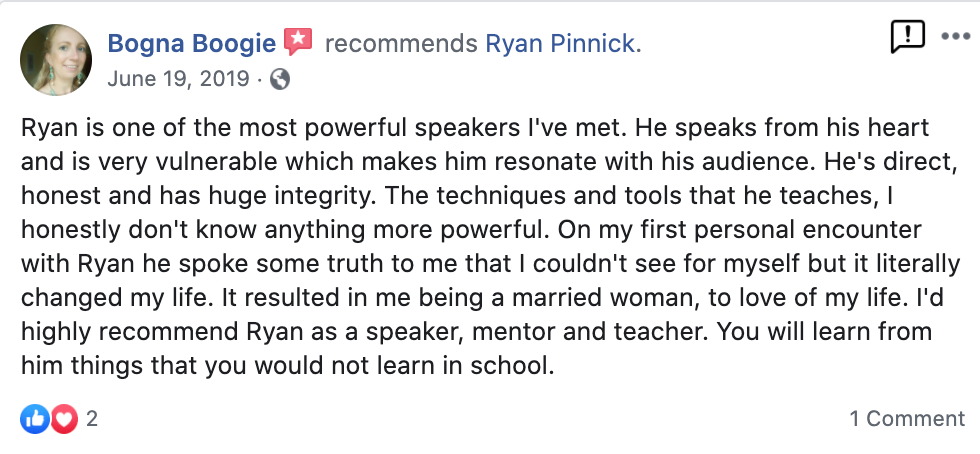Screen dimensions: 980x454
Task: Click the red heart Love reaction icon
Action: (64, 418)
